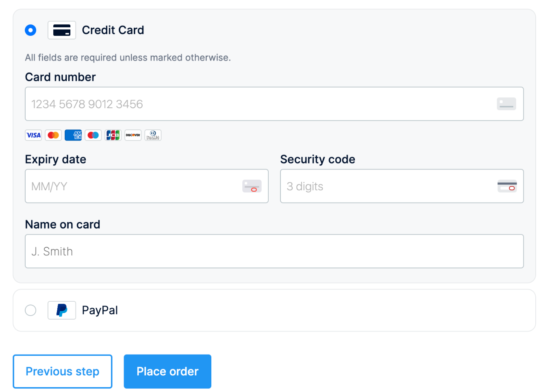Focus the Name on card field
The width and height of the screenshot is (543, 392).
tap(274, 251)
